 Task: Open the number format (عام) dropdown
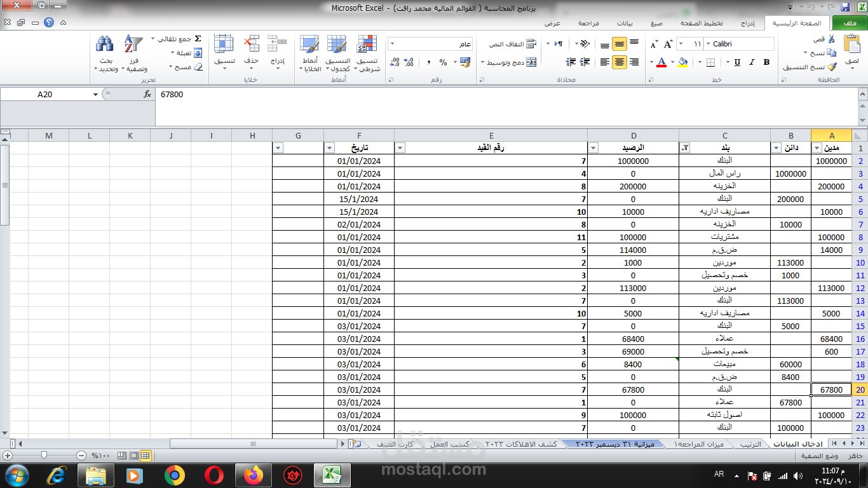tap(392, 44)
